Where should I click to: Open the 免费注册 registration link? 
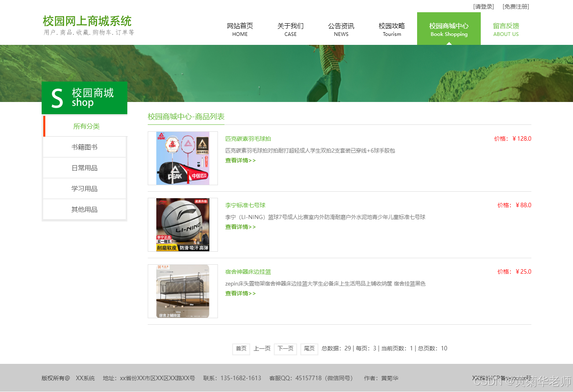coord(516,7)
